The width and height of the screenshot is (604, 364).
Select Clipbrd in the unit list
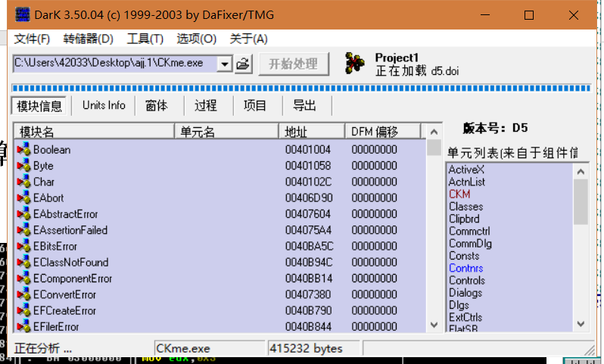click(x=464, y=219)
